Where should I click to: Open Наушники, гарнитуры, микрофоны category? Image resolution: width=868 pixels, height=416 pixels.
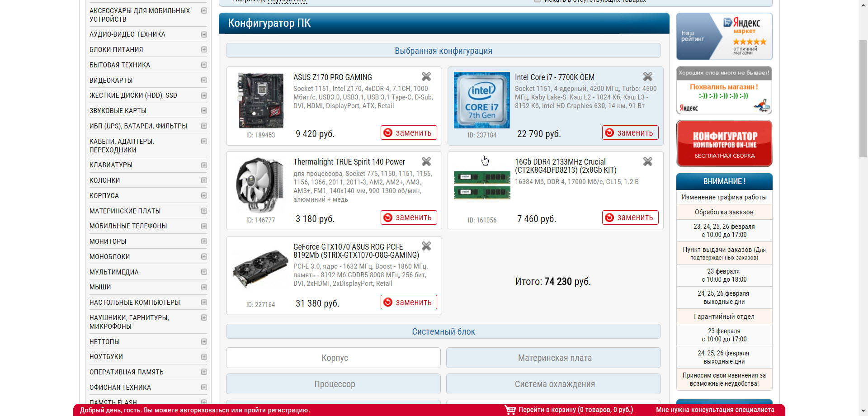tap(129, 322)
